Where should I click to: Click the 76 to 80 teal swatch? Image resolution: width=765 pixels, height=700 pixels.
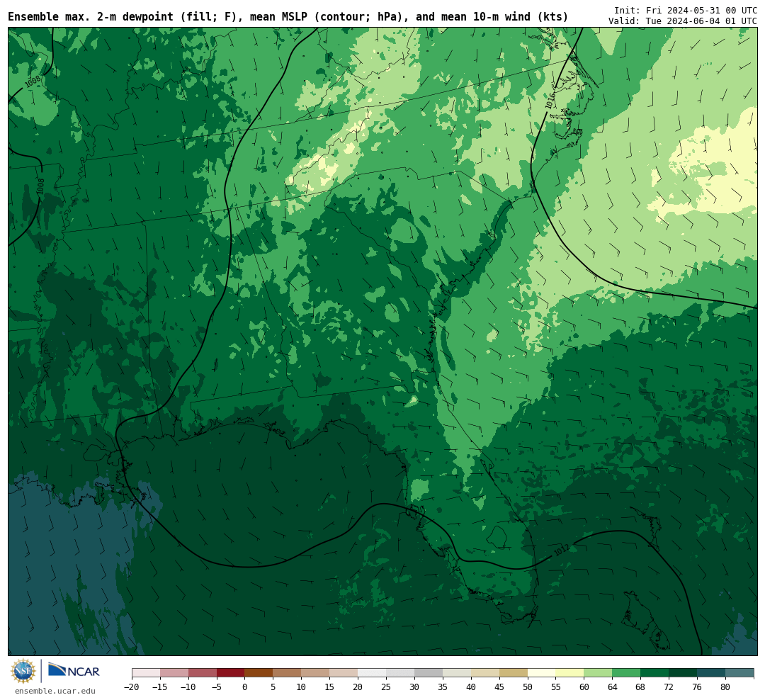712,673
